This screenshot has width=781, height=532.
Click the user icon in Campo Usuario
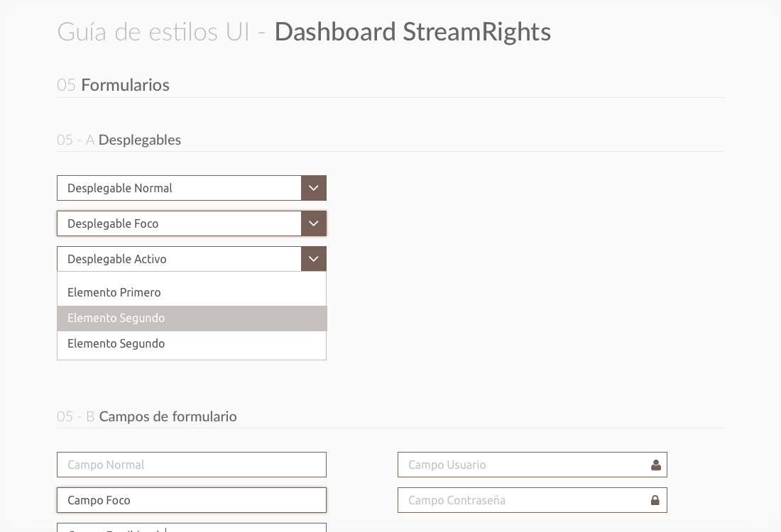pos(655,465)
